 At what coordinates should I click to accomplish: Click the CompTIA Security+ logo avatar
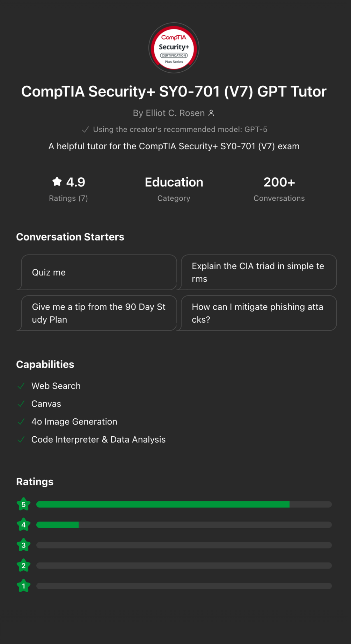point(174,48)
